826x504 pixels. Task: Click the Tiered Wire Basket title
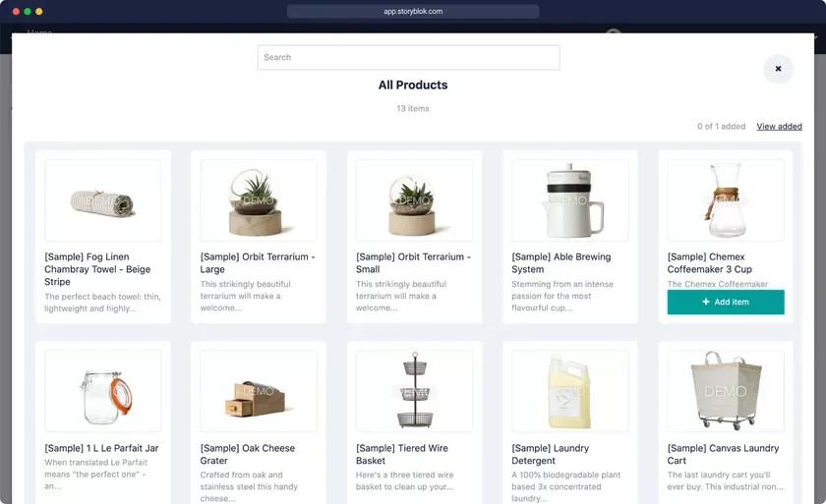[402, 454]
